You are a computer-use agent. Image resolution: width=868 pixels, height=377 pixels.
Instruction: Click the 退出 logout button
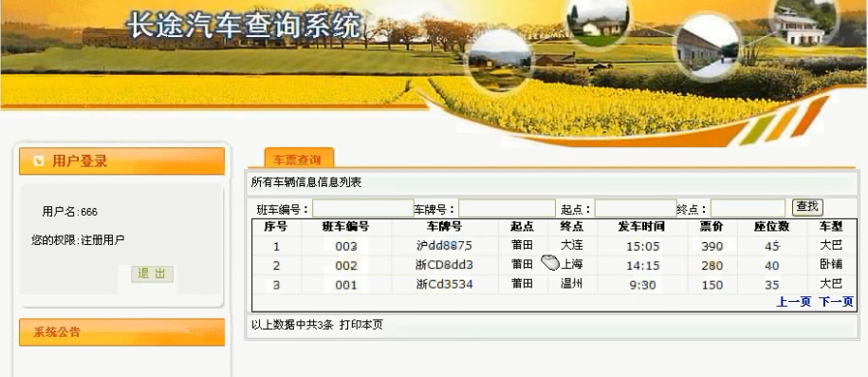click(x=152, y=273)
